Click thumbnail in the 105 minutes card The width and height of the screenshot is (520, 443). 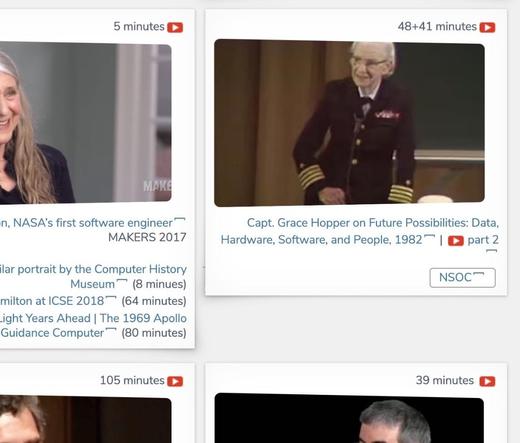coord(86,419)
